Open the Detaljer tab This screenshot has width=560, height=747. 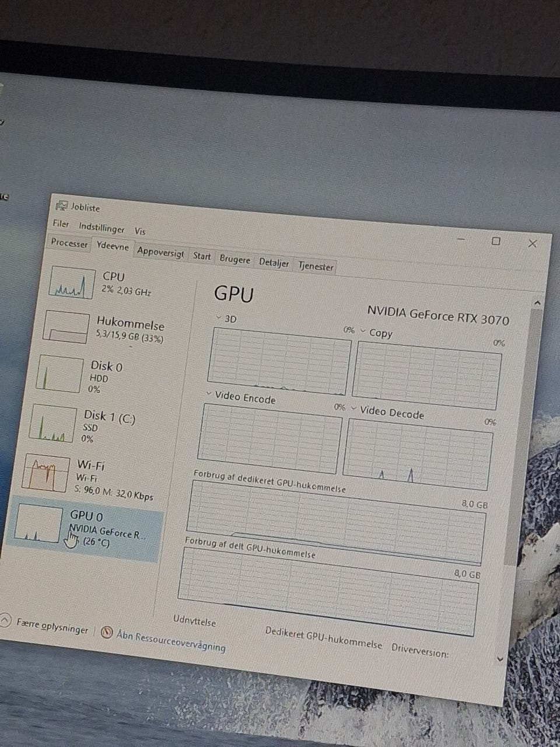tap(274, 263)
